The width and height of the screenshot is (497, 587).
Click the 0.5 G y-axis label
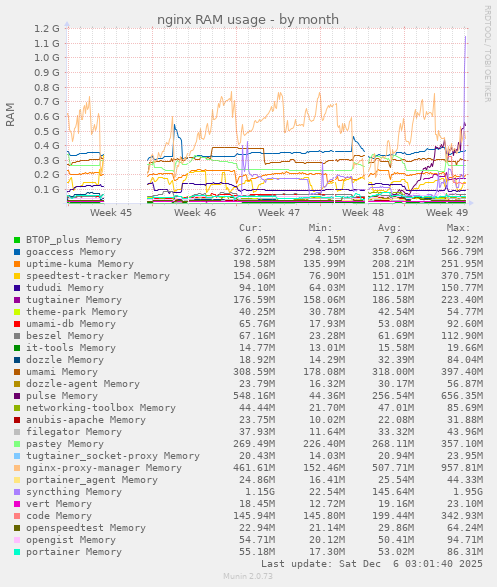(x=47, y=131)
